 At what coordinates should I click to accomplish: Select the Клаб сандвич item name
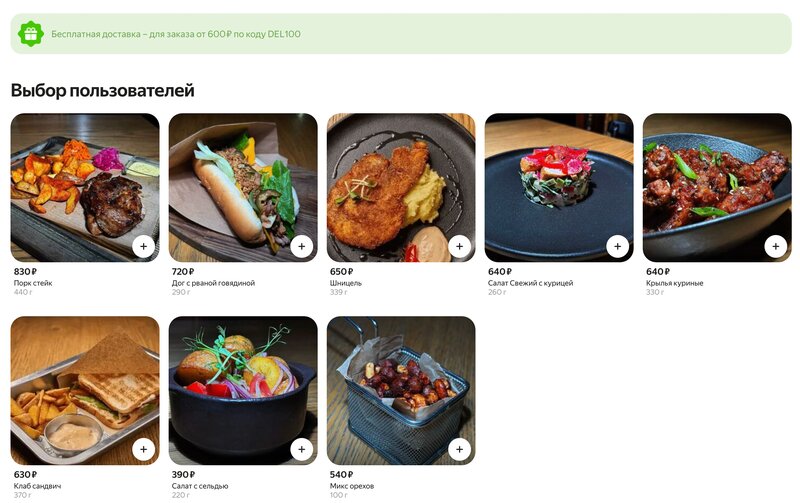[x=37, y=486]
